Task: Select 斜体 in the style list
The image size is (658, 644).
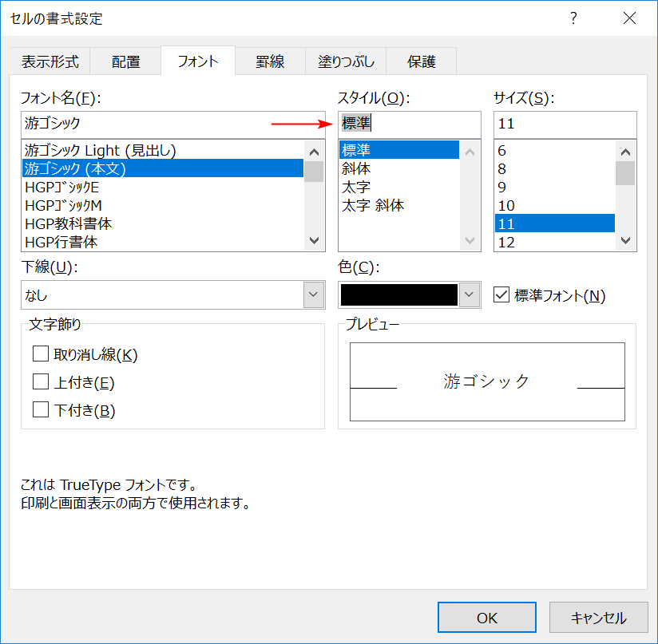Action: 355,168
